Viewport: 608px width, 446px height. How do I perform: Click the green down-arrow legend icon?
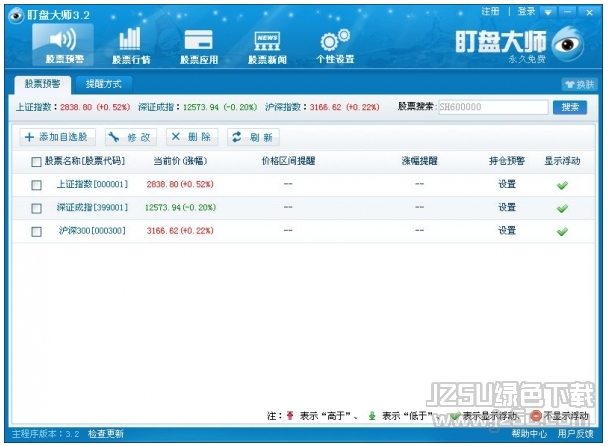click(372, 416)
